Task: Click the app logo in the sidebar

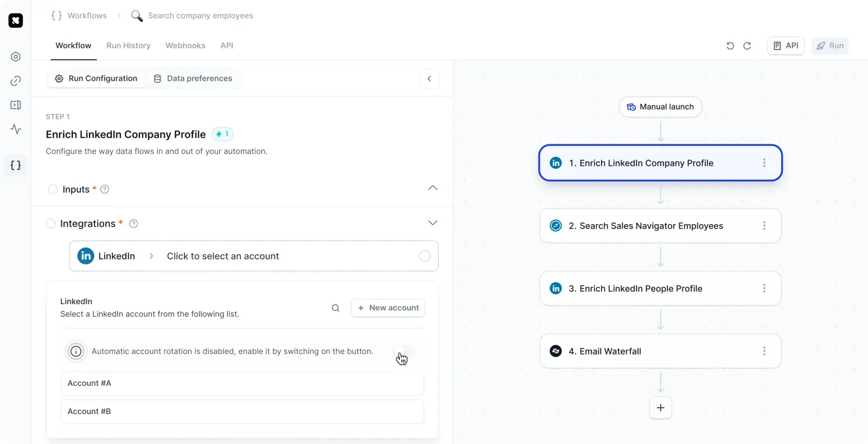Action: pos(16,21)
